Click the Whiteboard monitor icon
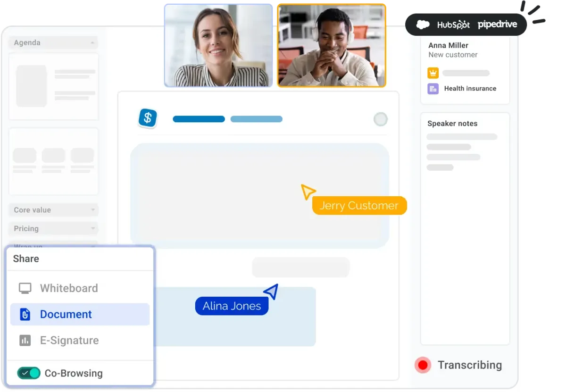This screenshot has height=392, width=566. (25, 288)
